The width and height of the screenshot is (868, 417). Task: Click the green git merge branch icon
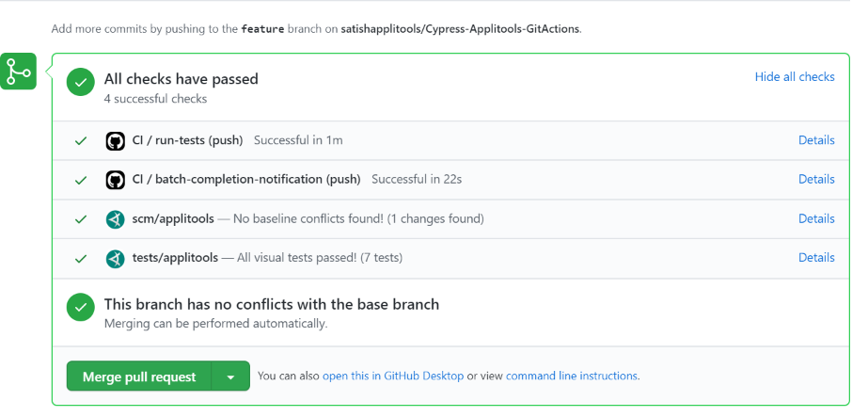pos(19,72)
